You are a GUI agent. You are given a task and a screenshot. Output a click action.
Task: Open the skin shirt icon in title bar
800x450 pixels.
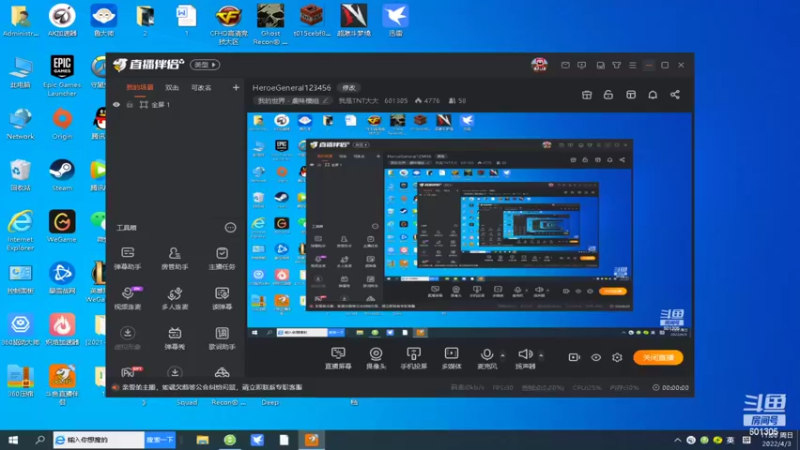click(x=616, y=65)
